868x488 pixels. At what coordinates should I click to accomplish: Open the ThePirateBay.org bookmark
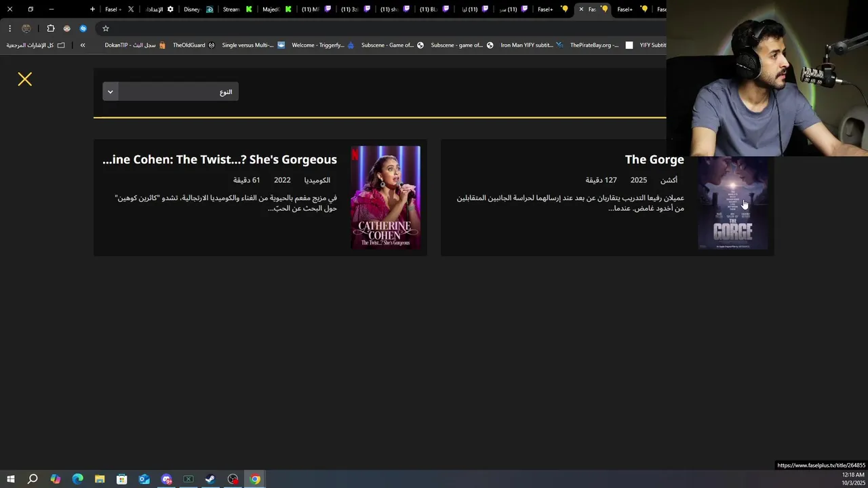601,45
